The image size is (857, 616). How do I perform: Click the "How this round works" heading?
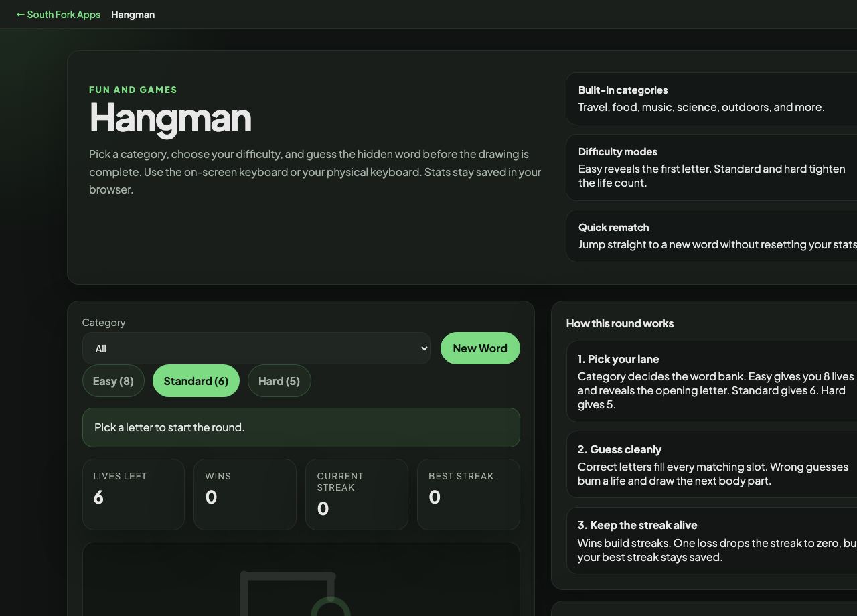620,323
